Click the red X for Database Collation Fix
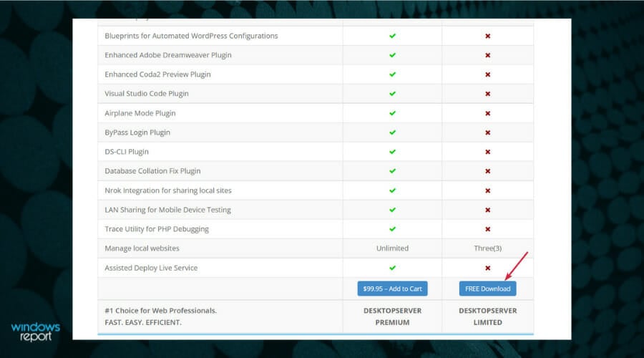Viewport: 644px width, 358px height. pos(487,171)
